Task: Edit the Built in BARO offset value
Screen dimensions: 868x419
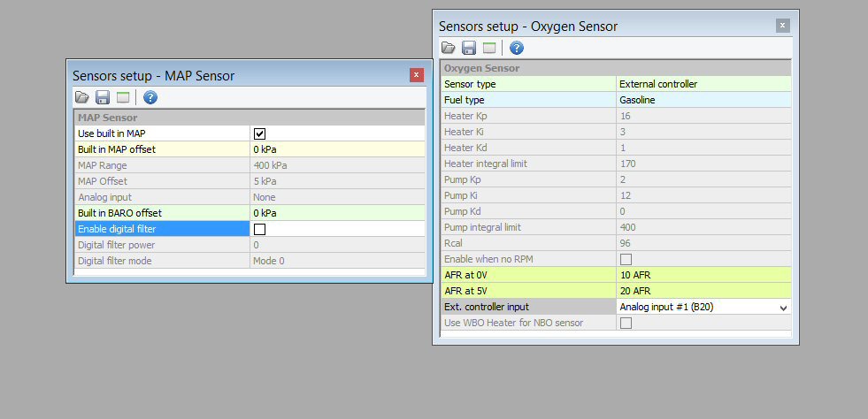Action: 336,213
